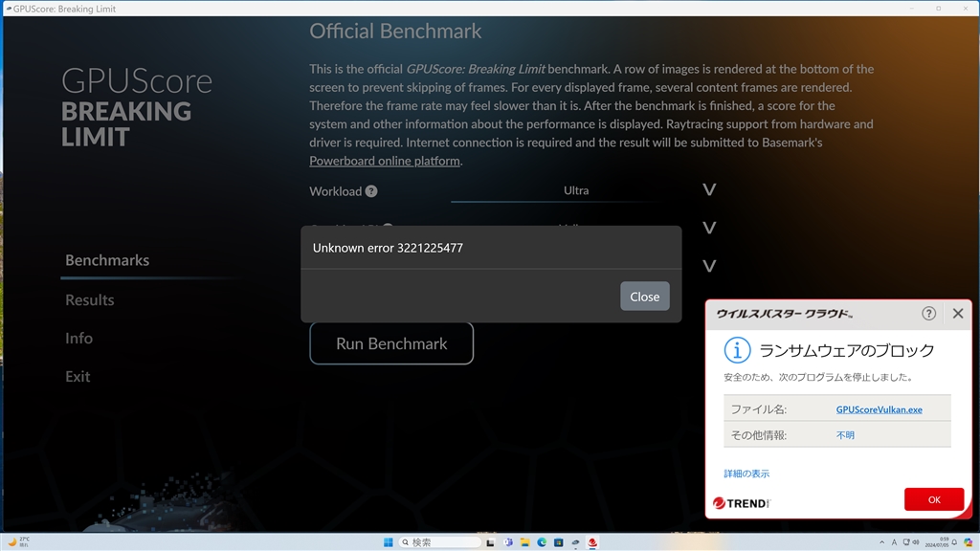980x551 pixels.
Task: Click the ウイルスバスター クラウド popup title
Action: 785,314
